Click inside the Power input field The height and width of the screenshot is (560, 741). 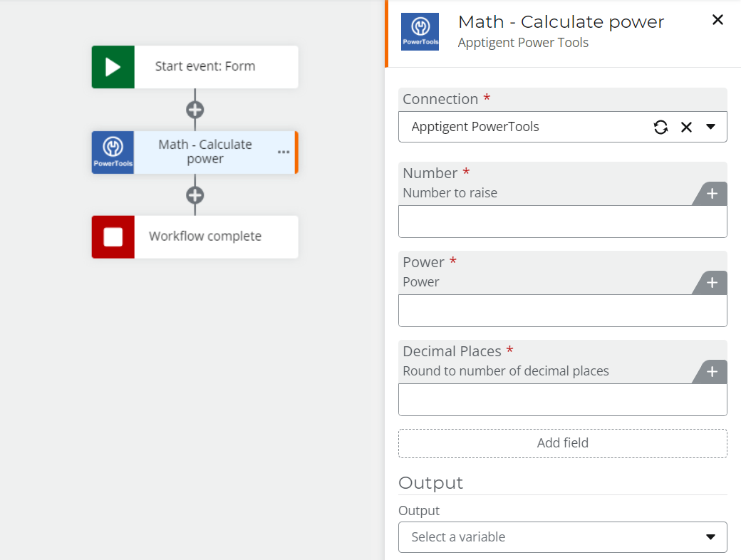pyautogui.click(x=562, y=310)
